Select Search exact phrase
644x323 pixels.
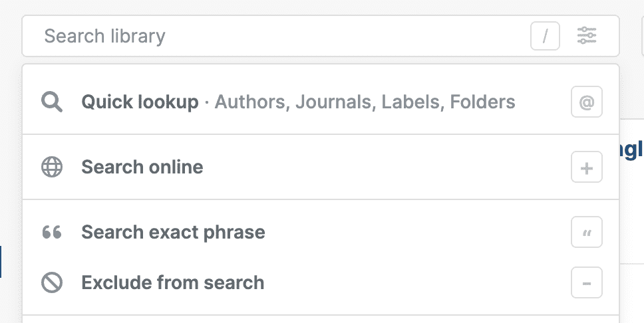[173, 232]
